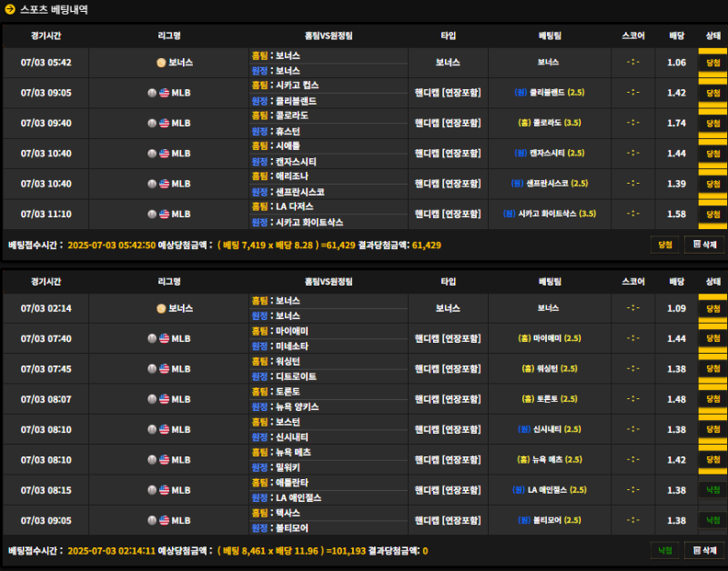Image resolution: width=728 pixels, height=571 pixels.
Task: Click the away team '원정 : 미네소타'
Action: click(x=280, y=346)
